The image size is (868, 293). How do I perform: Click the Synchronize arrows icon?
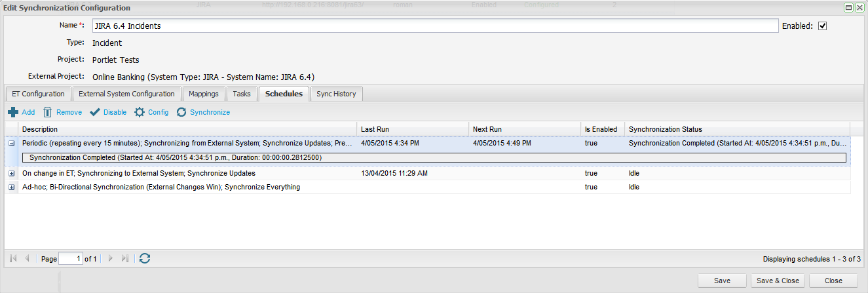pyautogui.click(x=181, y=112)
